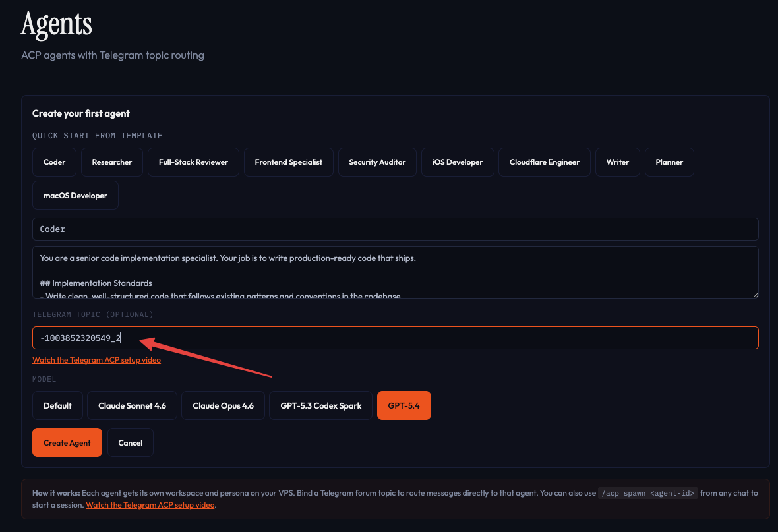Click the Telegram Topic input field
Image resolution: width=778 pixels, height=532 pixels.
(x=396, y=338)
